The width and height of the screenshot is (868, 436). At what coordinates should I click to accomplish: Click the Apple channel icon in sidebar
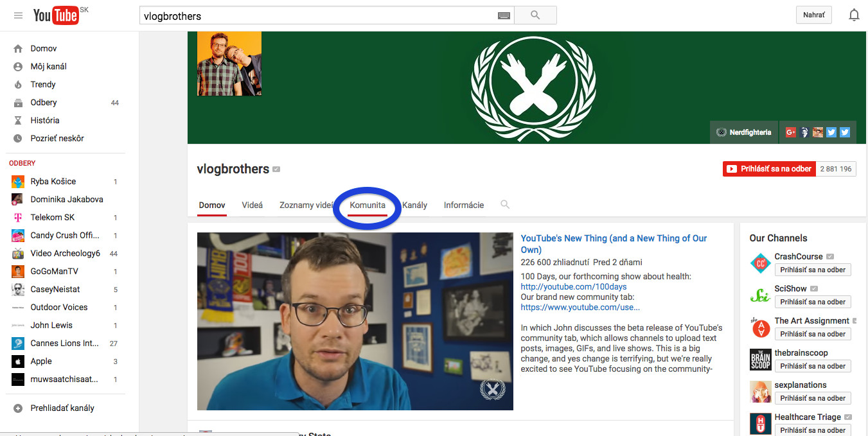point(18,361)
